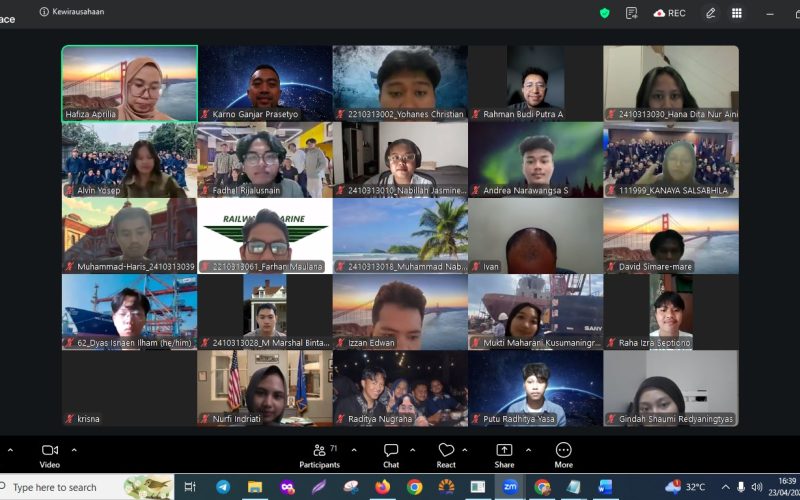Image resolution: width=800 pixels, height=500 pixels.
Task: Click the Share screen icon
Action: 504,455
